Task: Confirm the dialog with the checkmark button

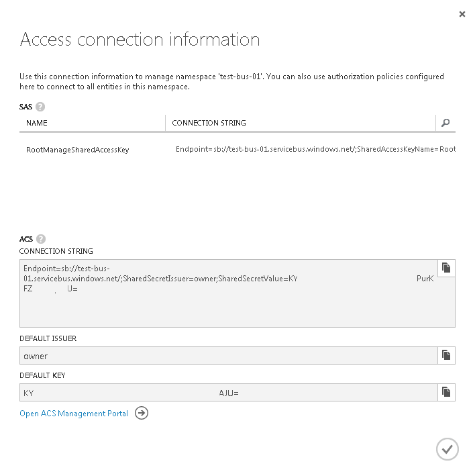Action: pos(447,449)
